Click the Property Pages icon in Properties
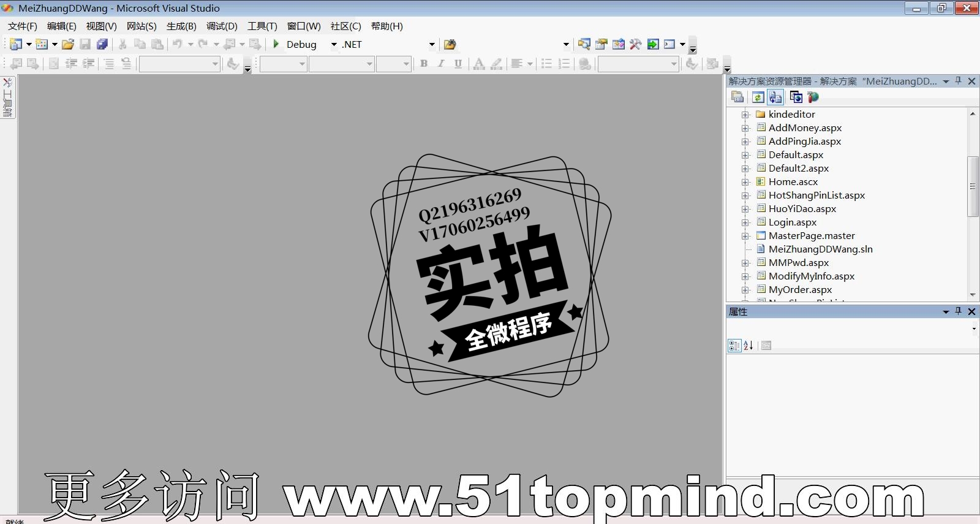 [x=766, y=346]
